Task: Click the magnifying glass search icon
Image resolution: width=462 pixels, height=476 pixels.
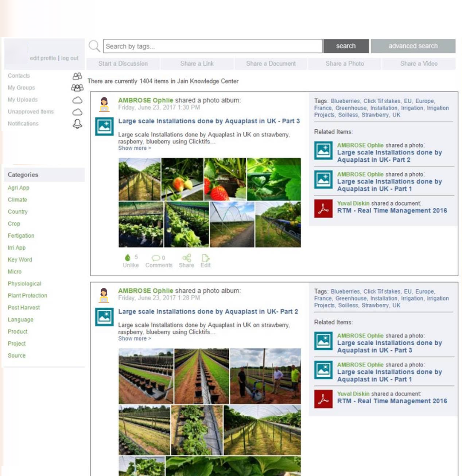Action: click(94, 46)
